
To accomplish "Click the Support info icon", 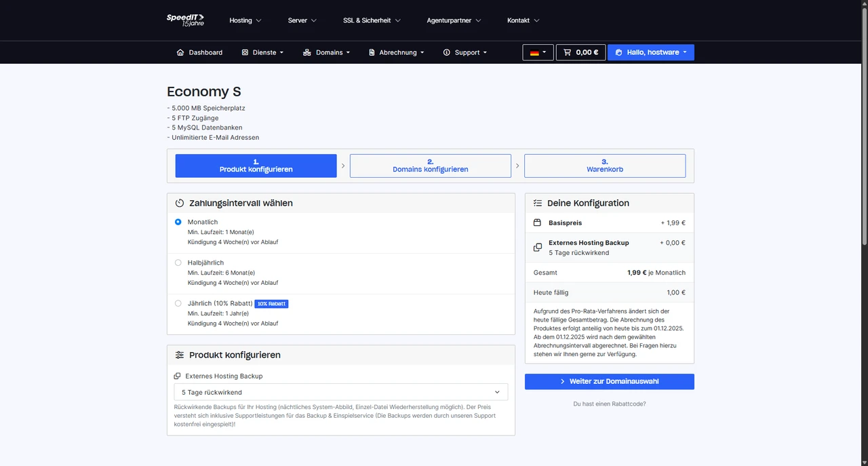I will pos(447,52).
